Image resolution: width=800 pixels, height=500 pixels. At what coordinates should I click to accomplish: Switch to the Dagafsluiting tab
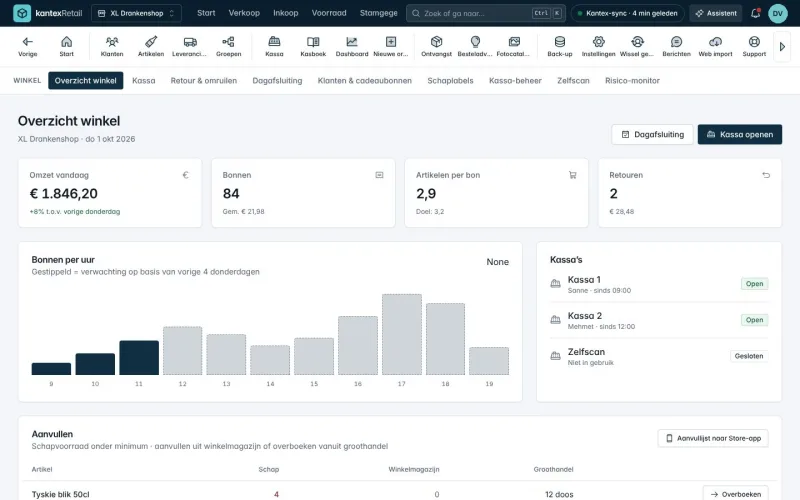pos(277,81)
